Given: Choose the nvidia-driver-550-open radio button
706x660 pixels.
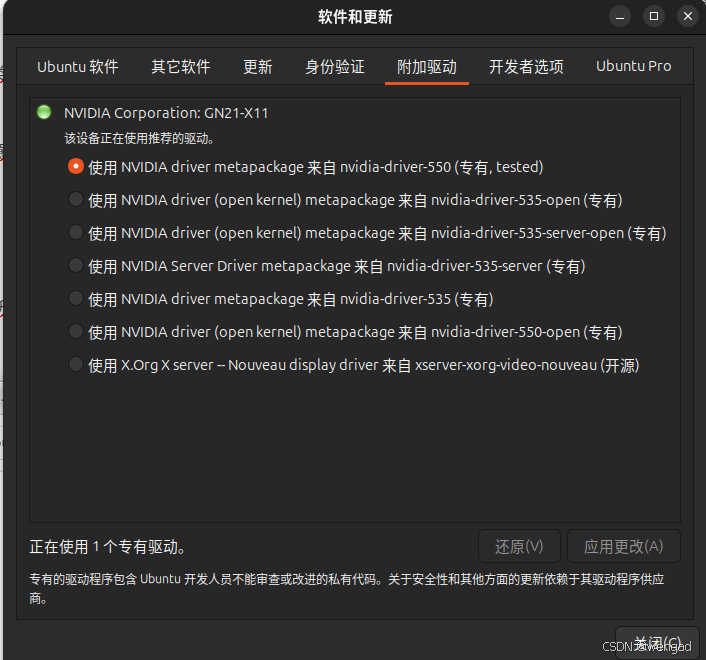Looking at the screenshot, I should (x=76, y=332).
